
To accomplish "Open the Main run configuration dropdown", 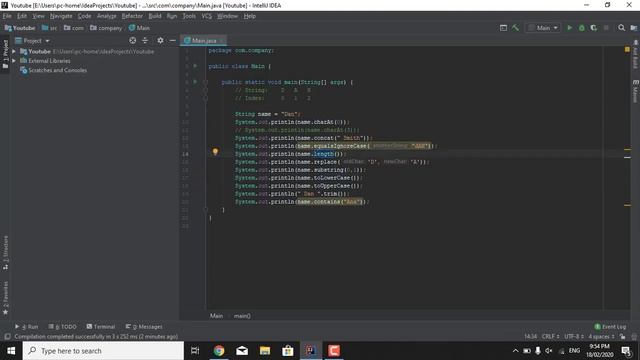I will click(543, 28).
